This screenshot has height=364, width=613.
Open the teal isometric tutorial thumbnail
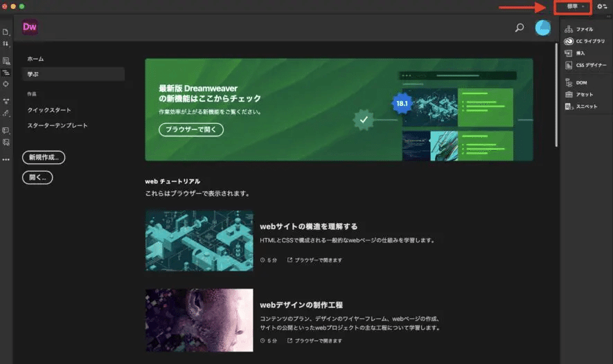pos(199,241)
